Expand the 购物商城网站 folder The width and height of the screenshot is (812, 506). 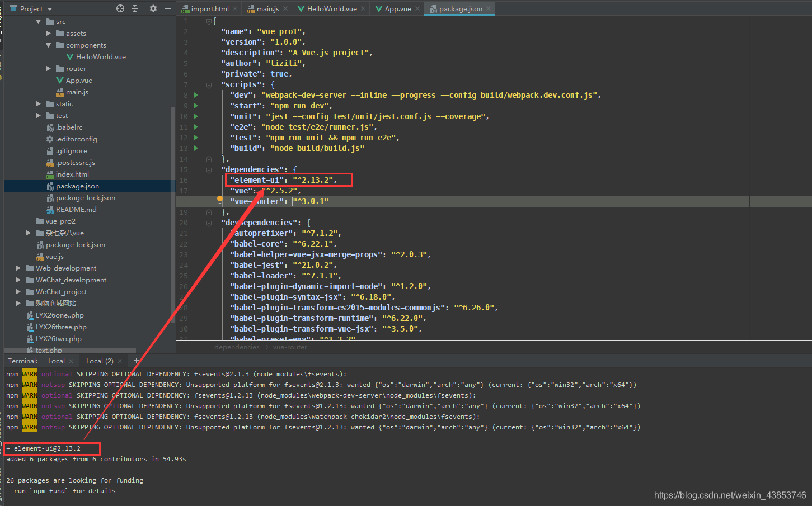(x=18, y=304)
